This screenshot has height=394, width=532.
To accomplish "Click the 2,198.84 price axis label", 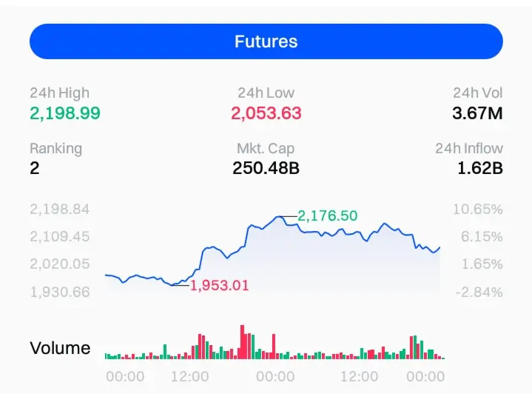I will [x=60, y=210].
